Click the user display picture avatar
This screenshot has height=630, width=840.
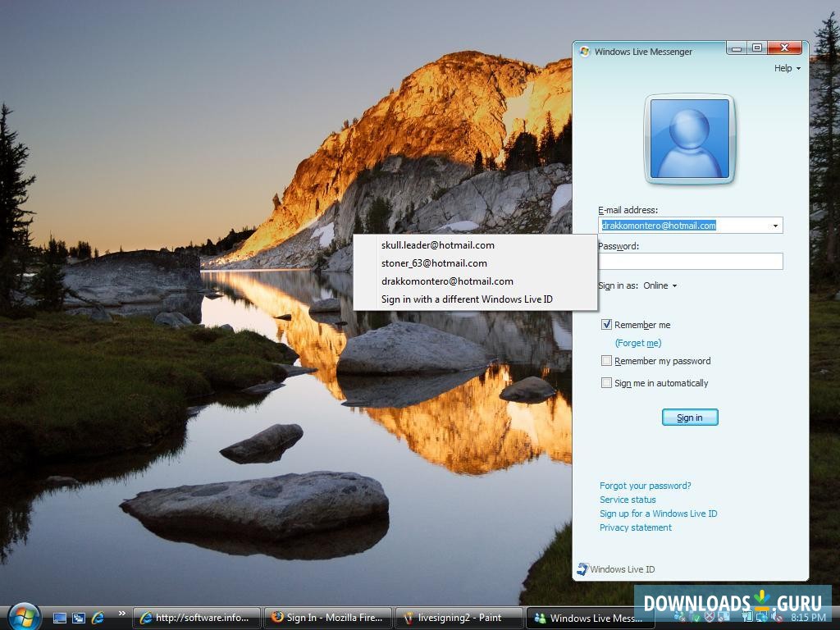coord(689,139)
